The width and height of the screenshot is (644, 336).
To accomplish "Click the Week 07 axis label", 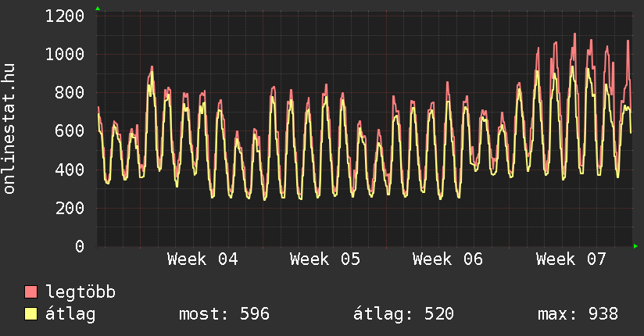I will click(571, 259).
